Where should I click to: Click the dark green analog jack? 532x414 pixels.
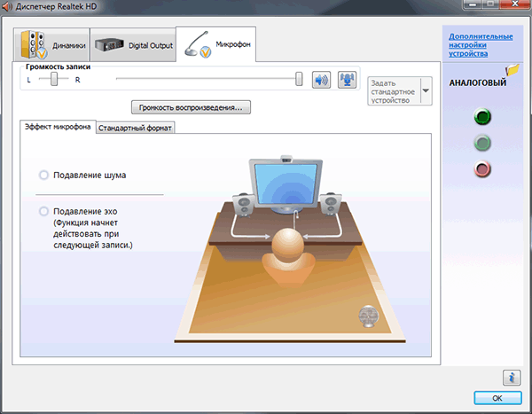pyautogui.click(x=482, y=116)
